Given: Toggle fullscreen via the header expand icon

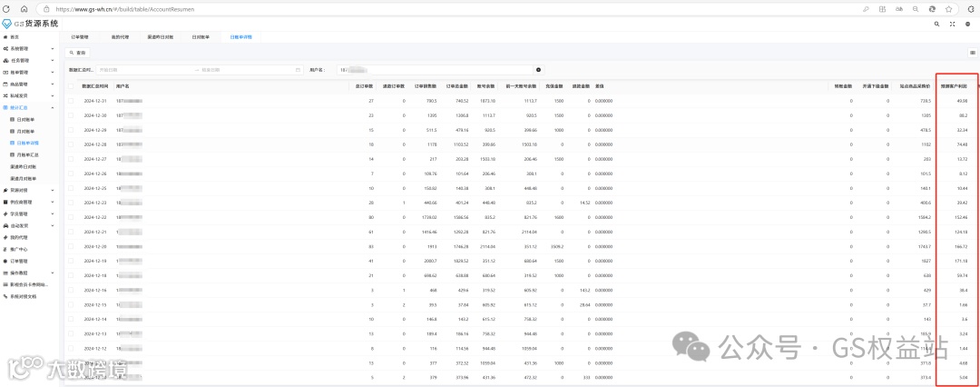Looking at the screenshot, I should [x=952, y=24].
